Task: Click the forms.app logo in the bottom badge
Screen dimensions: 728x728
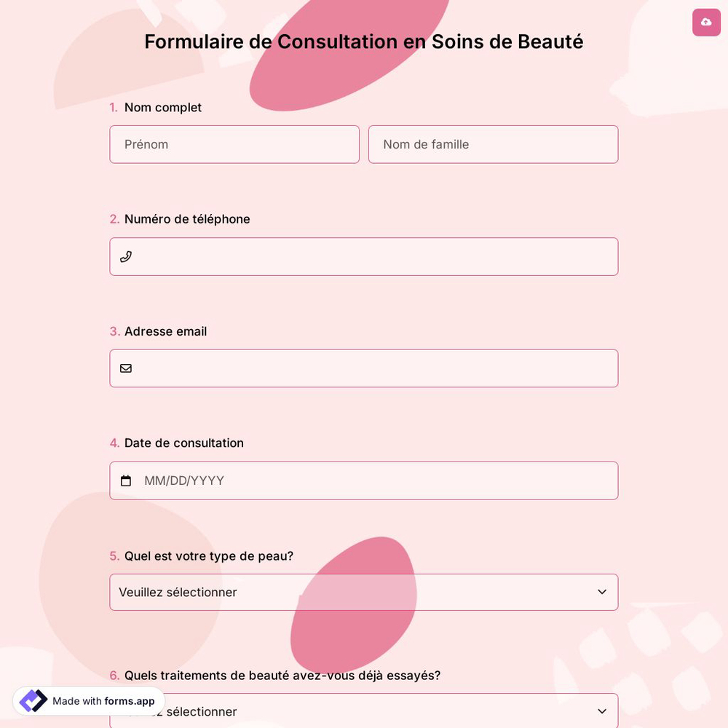Action: [33, 701]
